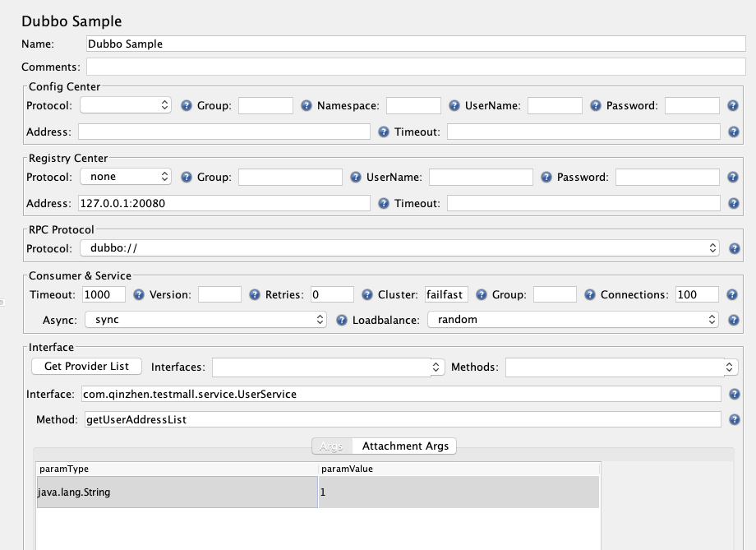Click help icon beside Connections field

(x=732, y=295)
